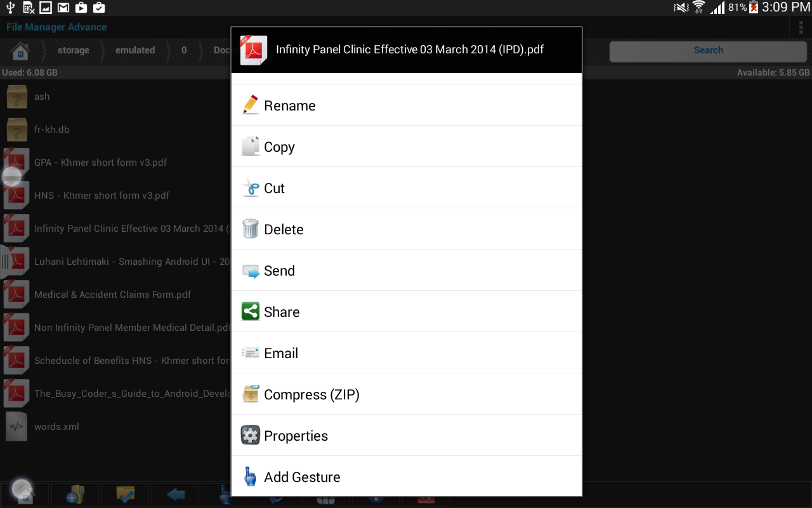This screenshot has width=812, height=508.
Task: Click the dialog title file name text
Action: click(x=410, y=50)
